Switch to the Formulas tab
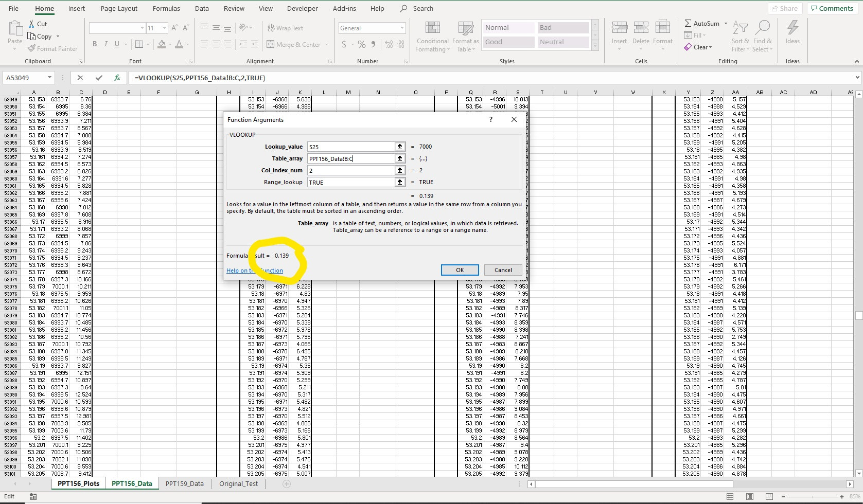This screenshot has width=863, height=504. 166,8
